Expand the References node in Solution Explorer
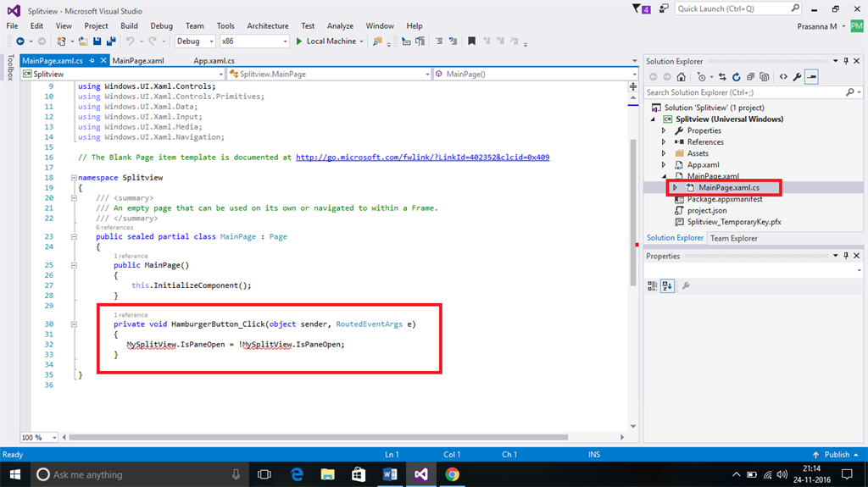This screenshot has height=487, width=868. [x=664, y=142]
